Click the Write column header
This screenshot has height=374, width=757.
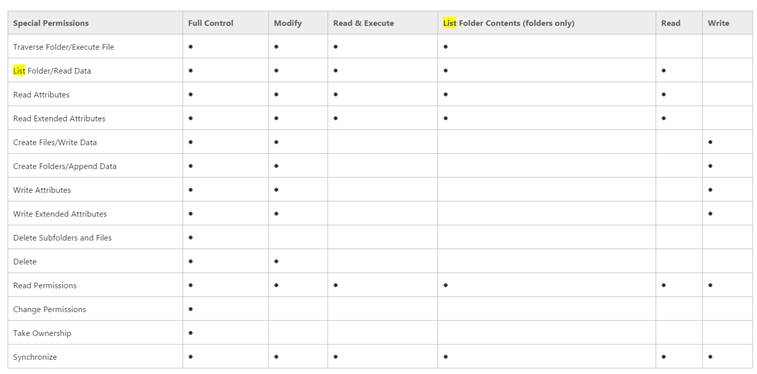point(718,23)
